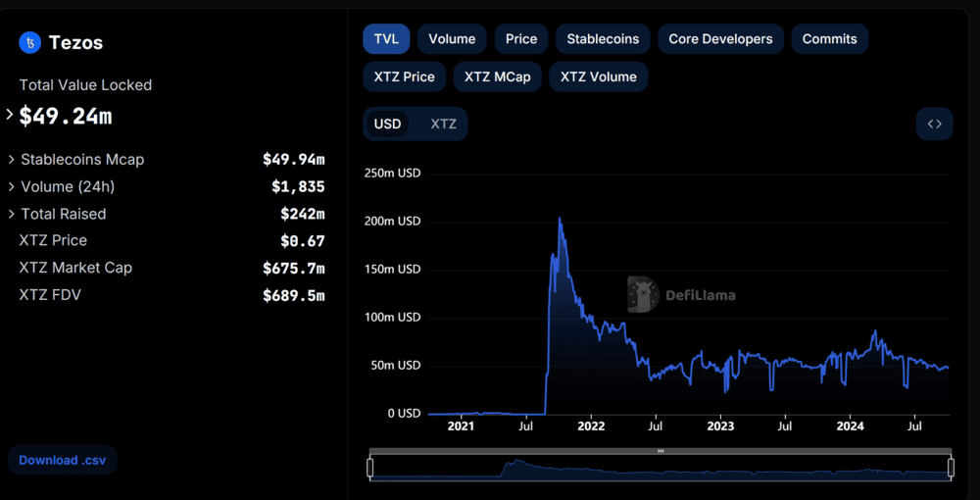Click the 2022 x-axis label
Viewport: 980px width, 500px height.
coord(591,426)
